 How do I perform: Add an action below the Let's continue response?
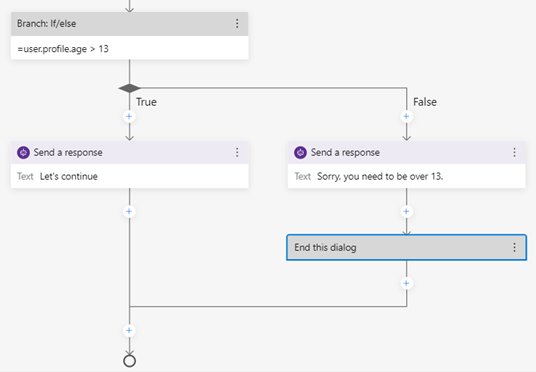[x=129, y=212]
